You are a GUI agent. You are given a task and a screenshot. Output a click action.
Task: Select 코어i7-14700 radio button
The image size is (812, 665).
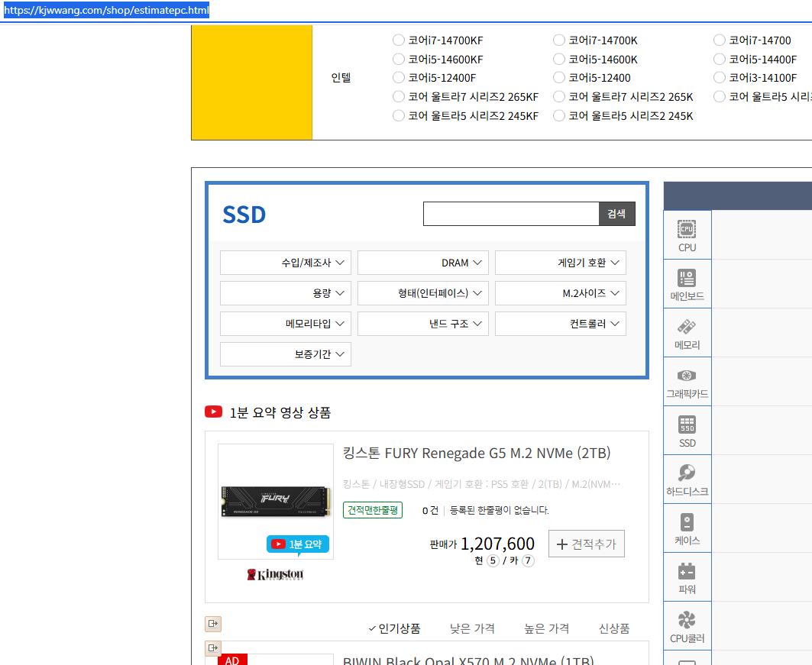(x=720, y=40)
